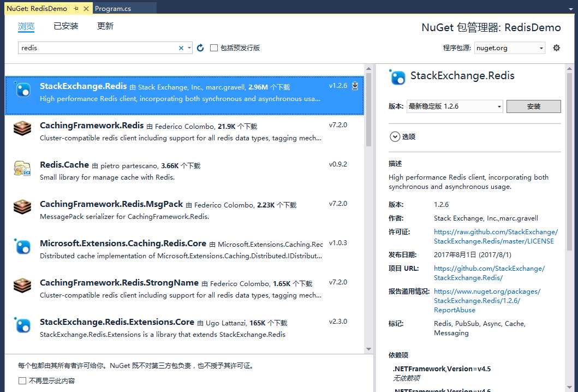Click the MessagePack serializer description text
Viewport: 578px width, 392px height.
tap(124, 216)
